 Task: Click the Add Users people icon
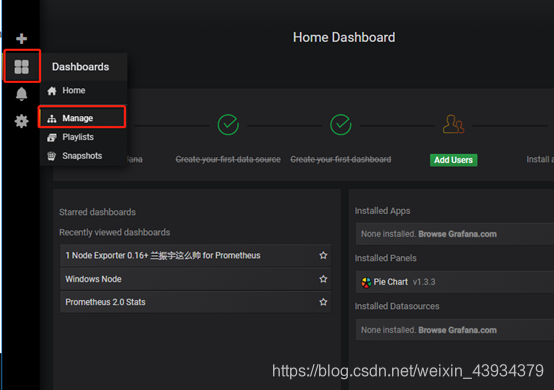tap(453, 124)
